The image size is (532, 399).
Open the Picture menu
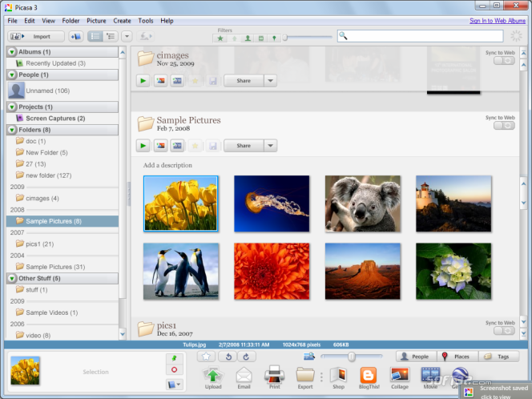96,20
